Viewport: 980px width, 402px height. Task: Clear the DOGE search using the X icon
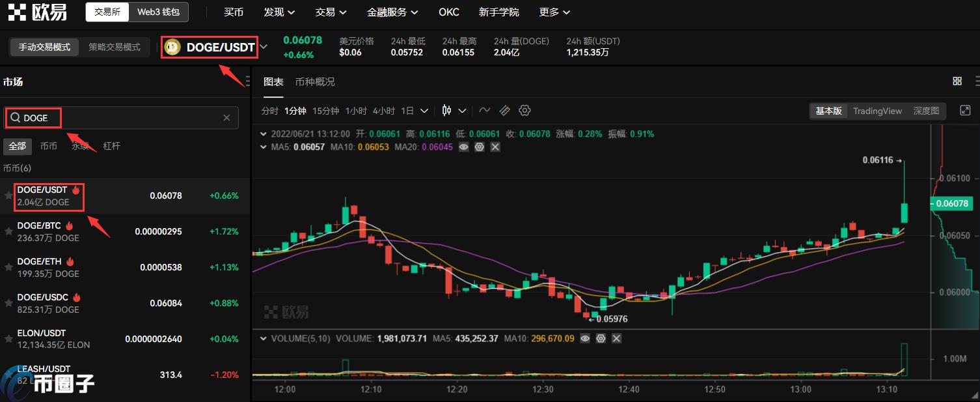(x=226, y=118)
